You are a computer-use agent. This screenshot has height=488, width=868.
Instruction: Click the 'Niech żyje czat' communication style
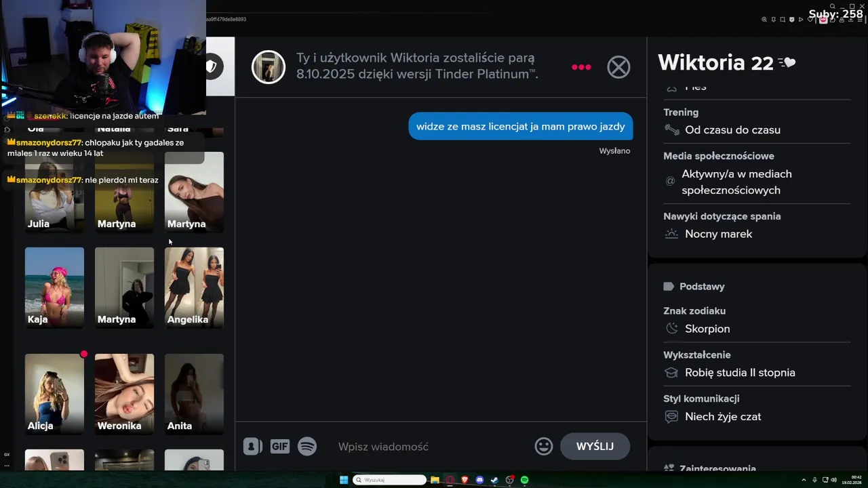click(723, 417)
